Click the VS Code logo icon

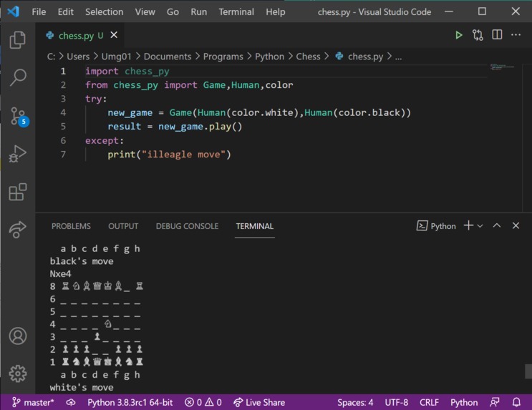coord(13,11)
